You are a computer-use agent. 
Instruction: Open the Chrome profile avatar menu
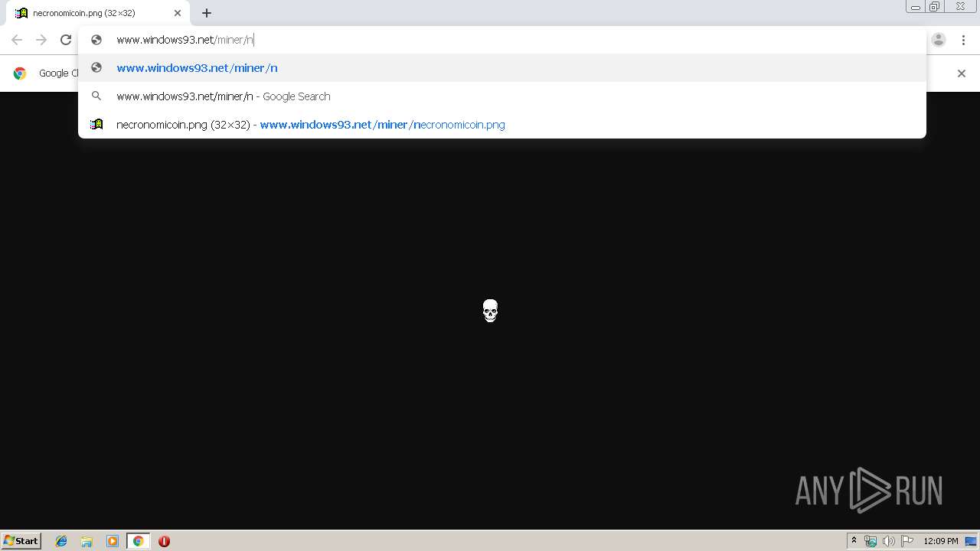click(939, 40)
